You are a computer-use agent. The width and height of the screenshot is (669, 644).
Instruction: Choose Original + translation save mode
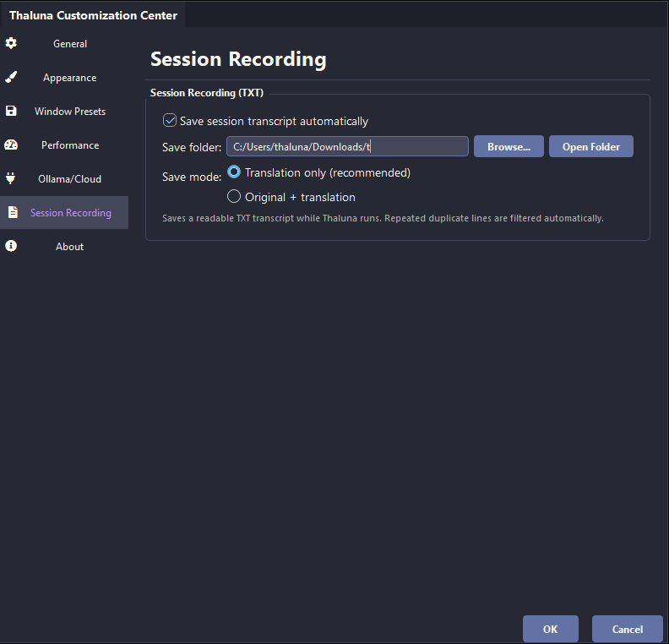(x=234, y=196)
